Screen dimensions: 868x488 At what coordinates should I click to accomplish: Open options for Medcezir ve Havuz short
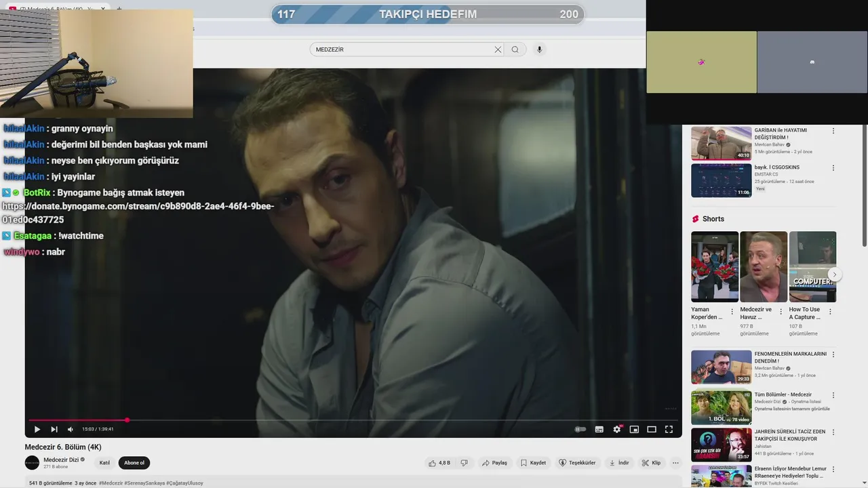coord(781,312)
